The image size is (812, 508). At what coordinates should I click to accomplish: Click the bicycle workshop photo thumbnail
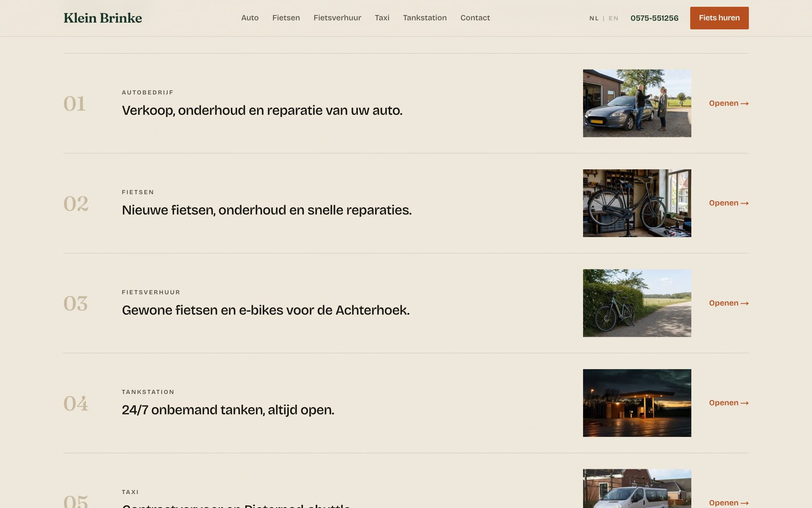coord(637,203)
